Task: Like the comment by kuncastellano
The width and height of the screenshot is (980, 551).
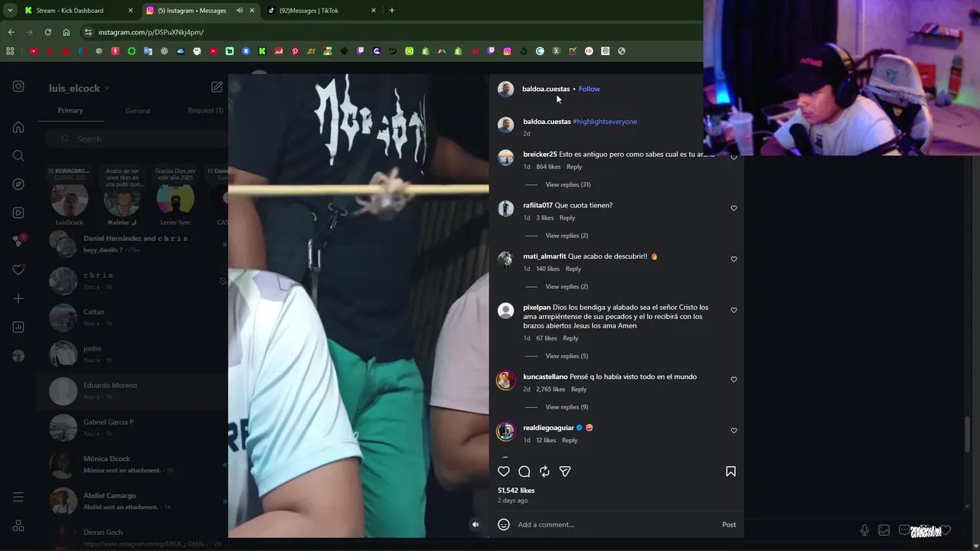Action: tap(733, 380)
